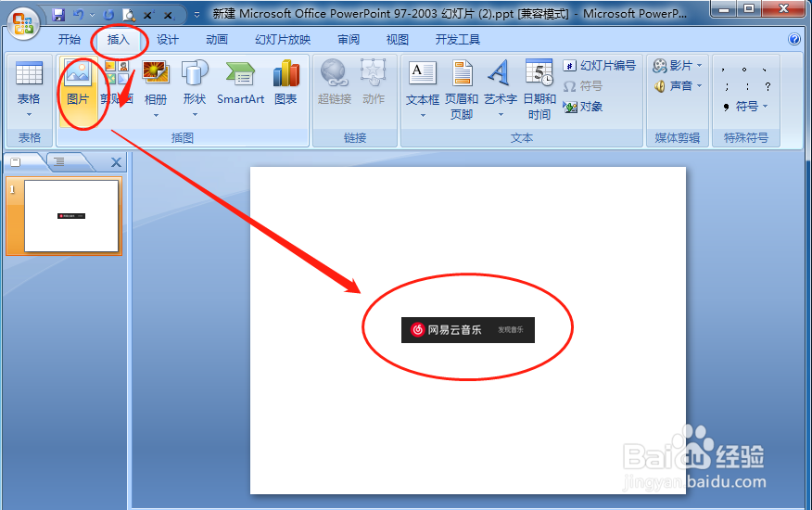Screen dimensions: 812x510
Task: Insert the colon special symbol
Action: (x=747, y=86)
